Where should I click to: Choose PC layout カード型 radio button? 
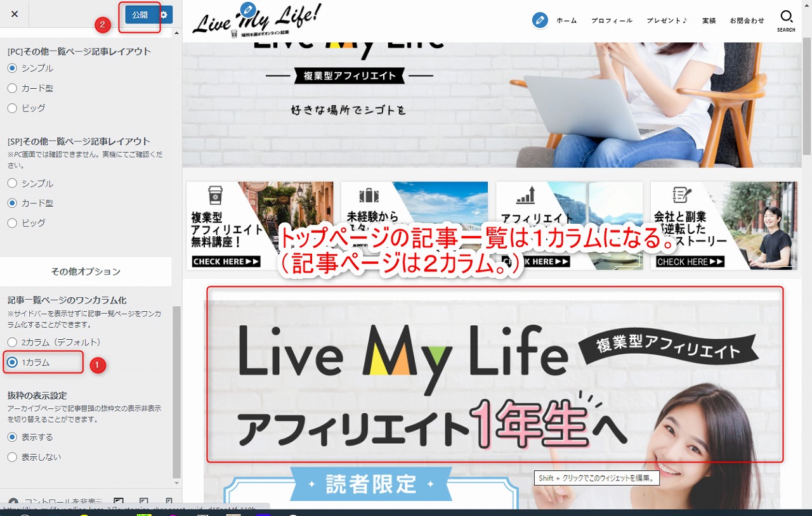pos(12,88)
